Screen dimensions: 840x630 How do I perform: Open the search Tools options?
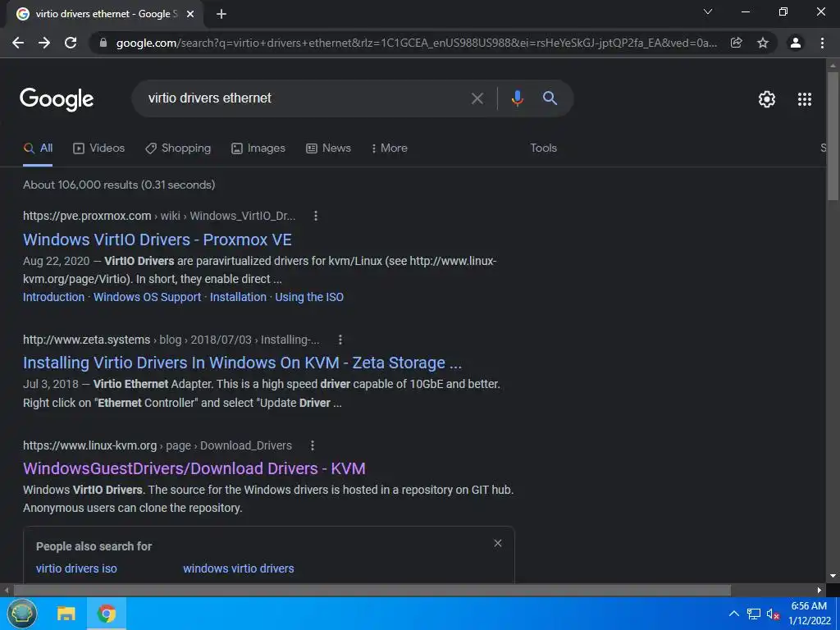543,148
